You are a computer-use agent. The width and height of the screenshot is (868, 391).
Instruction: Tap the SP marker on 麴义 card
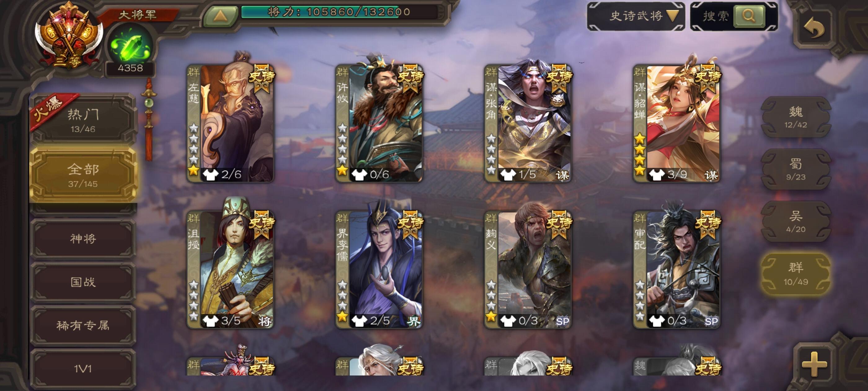pyautogui.click(x=562, y=321)
